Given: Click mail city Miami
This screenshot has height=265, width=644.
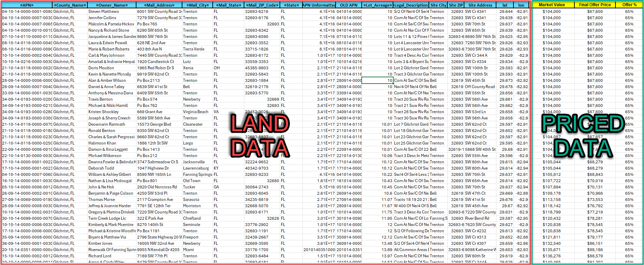Looking at the screenshot, I should 197,250.
